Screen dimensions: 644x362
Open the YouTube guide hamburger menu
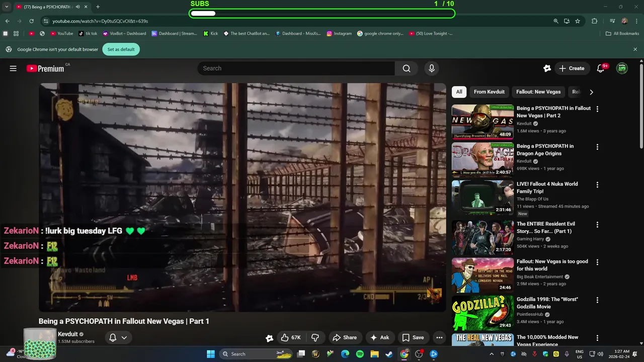[x=13, y=68]
